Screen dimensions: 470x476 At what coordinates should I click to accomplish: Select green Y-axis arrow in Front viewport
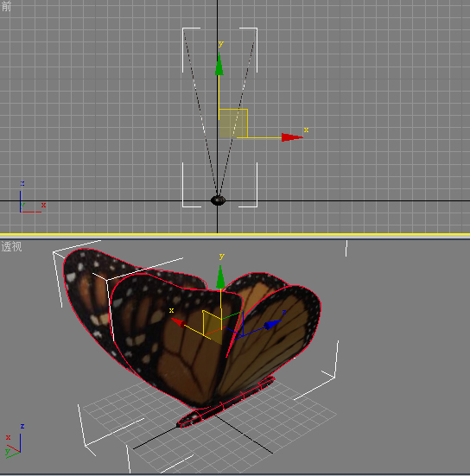tap(219, 64)
